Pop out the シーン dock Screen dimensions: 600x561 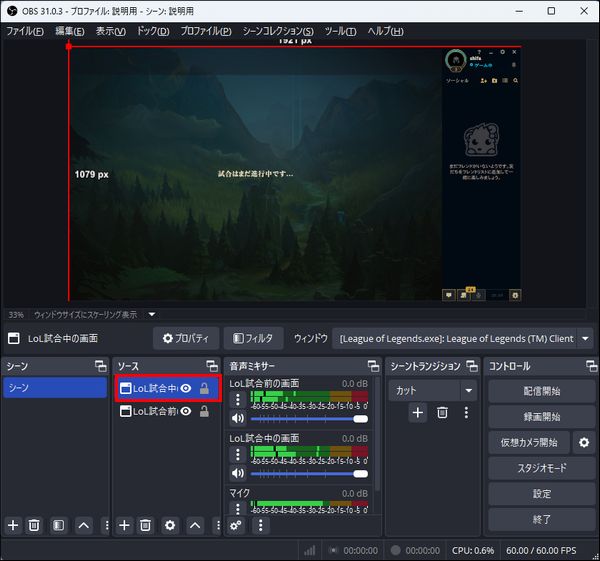pos(101,366)
